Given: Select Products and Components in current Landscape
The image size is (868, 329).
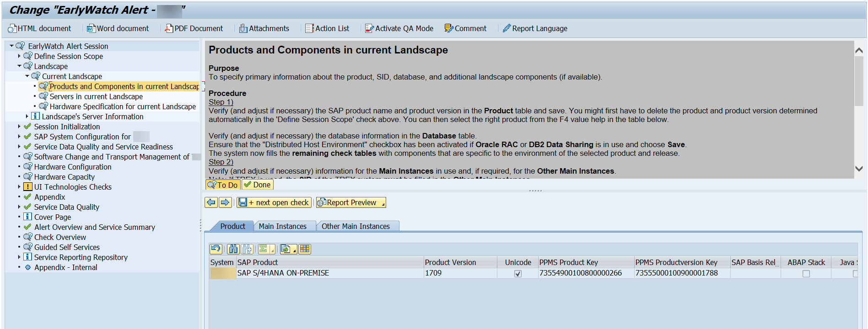Looking at the screenshot, I should pos(124,86).
